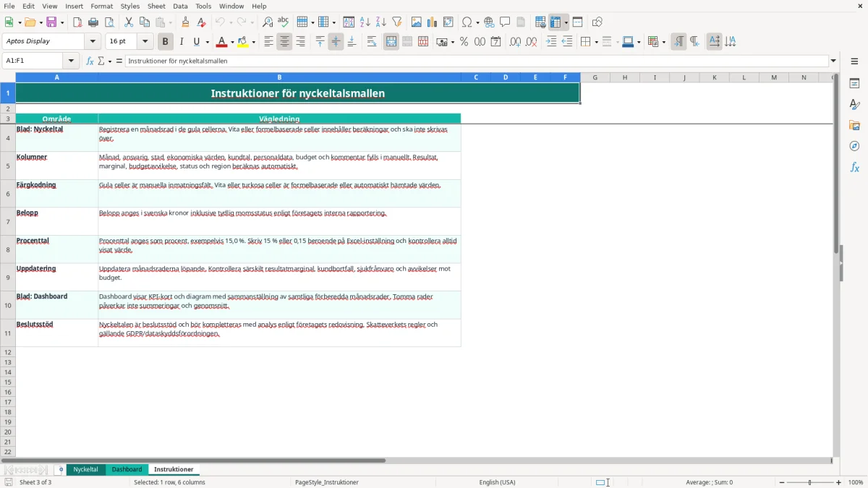
Task: Toggle Center Horizontally alignment
Action: tap(284, 42)
